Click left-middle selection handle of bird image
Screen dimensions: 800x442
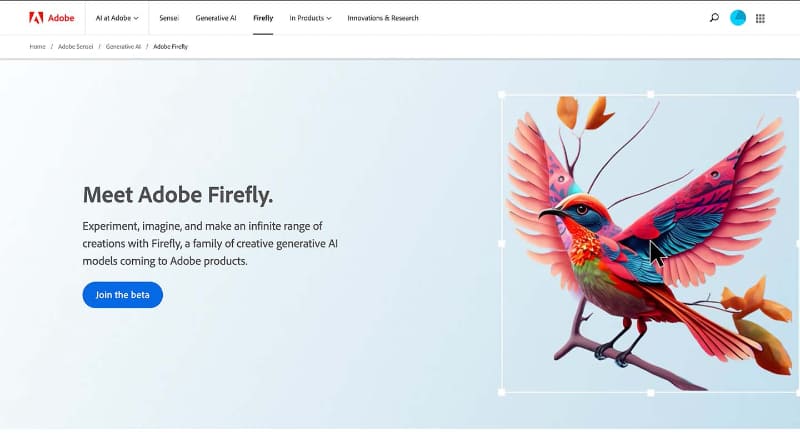pyautogui.click(x=502, y=243)
